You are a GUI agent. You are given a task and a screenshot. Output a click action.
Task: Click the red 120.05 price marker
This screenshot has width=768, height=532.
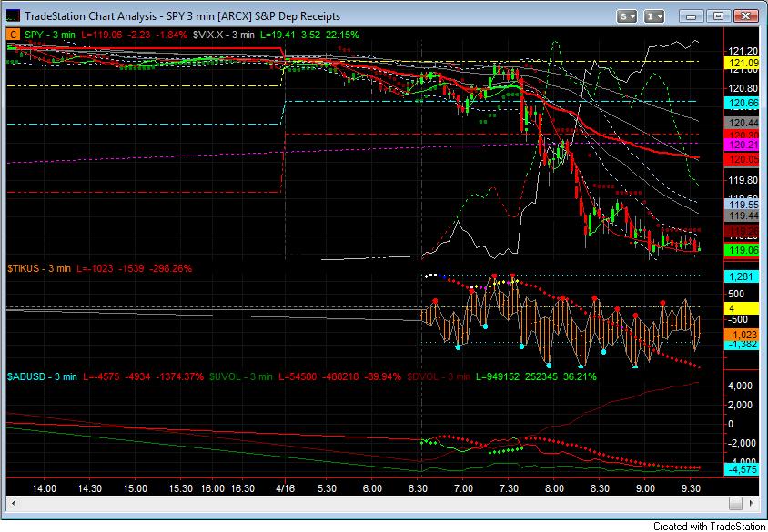pos(743,159)
